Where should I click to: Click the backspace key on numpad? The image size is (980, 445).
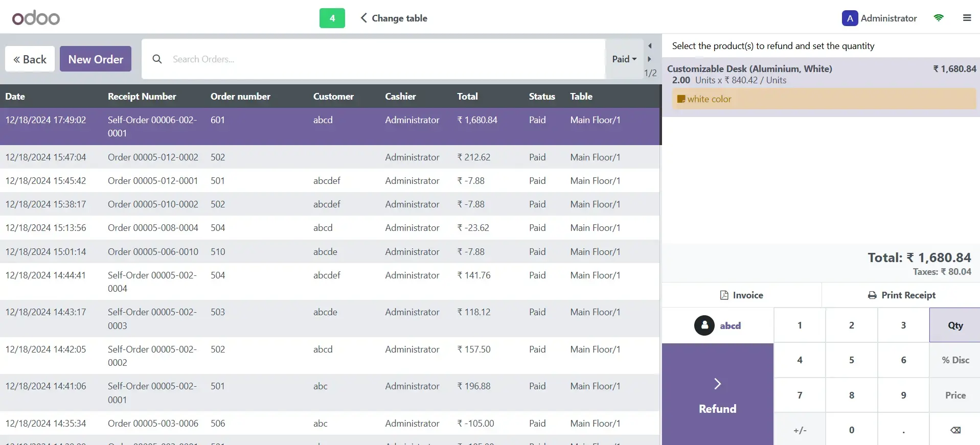point(955,430)
